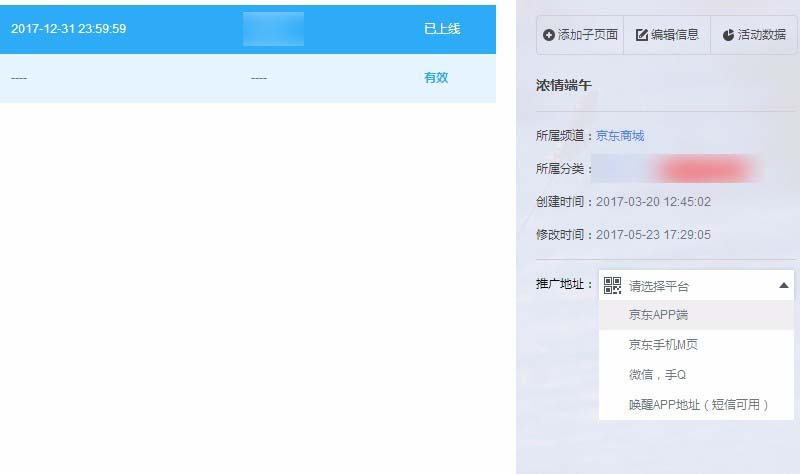
Task: Click the creation time 2017-03-20 12:45:02
Action: point(653,202)
